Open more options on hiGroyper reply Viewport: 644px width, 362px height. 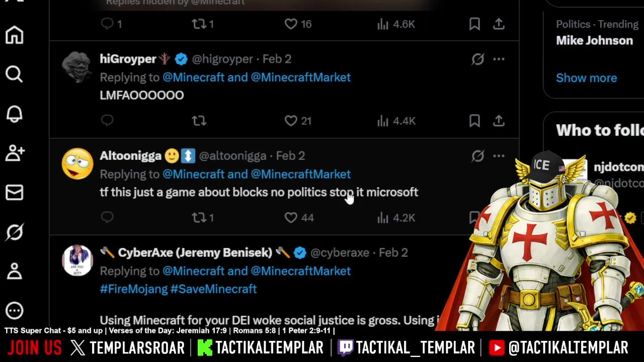coord(499,59)
